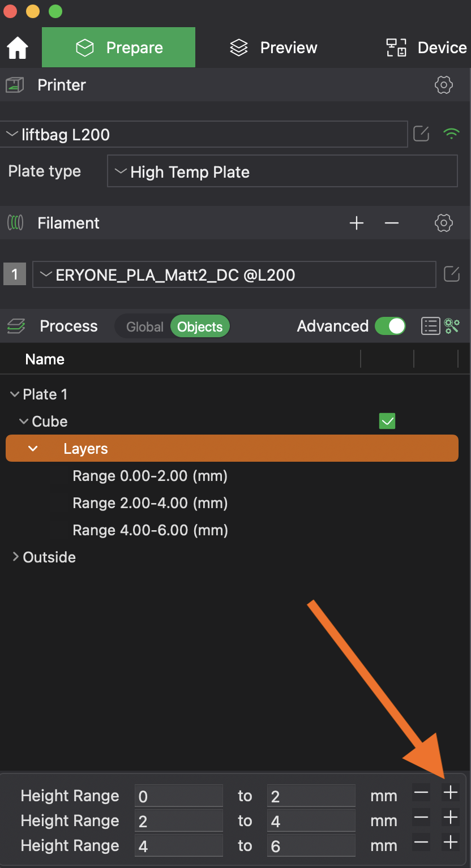471x868 pixels.
Task: Open the process settings list icon
Action: [431, 326]
